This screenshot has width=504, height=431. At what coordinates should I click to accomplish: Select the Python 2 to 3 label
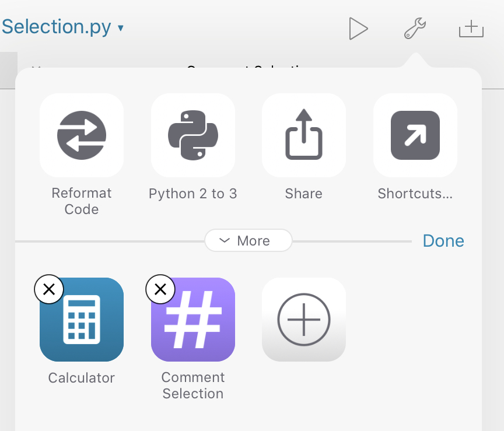[x=192, y=193]
